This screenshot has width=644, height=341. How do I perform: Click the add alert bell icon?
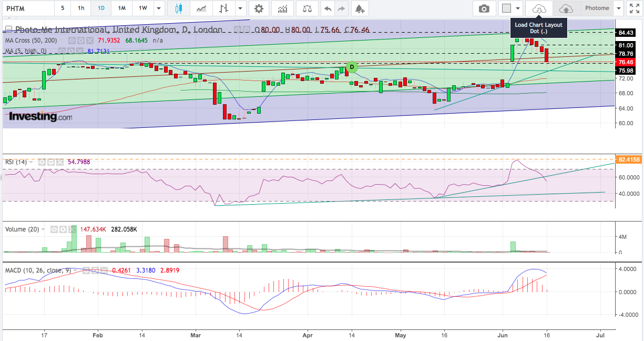coord(359,8)
